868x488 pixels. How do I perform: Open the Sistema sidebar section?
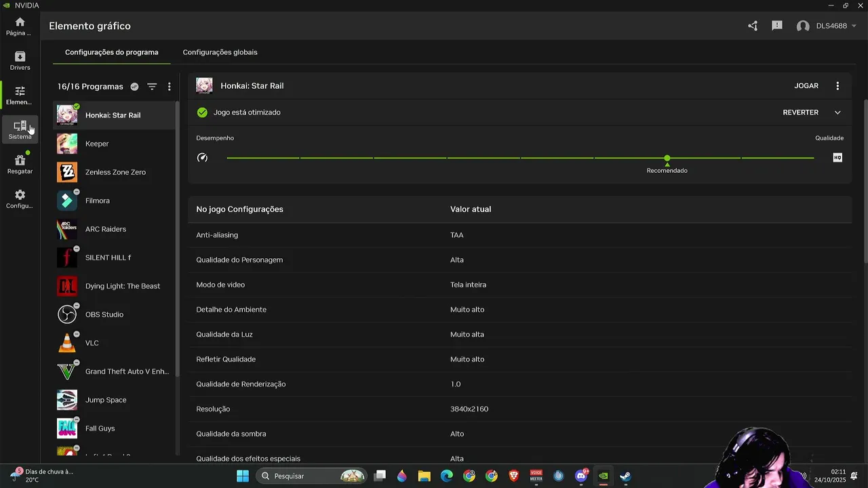(20, 130)
